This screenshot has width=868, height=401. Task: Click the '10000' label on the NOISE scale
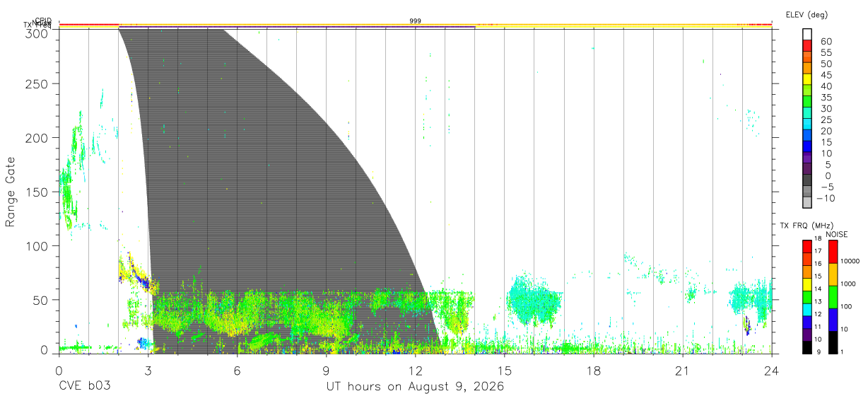[852, 262]
